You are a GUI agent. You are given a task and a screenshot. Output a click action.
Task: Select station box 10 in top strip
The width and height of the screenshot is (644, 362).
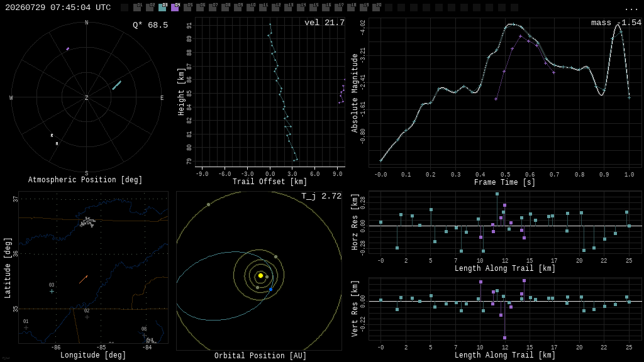250,8
